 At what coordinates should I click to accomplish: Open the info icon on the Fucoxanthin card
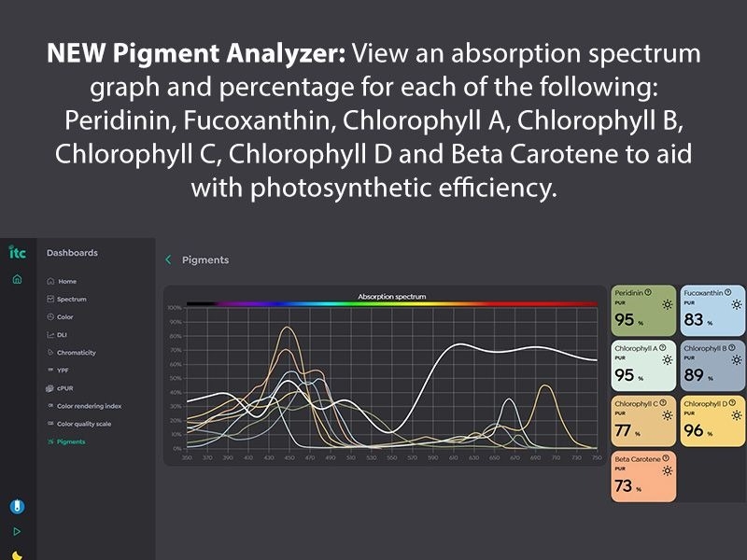tap(727, 292)
